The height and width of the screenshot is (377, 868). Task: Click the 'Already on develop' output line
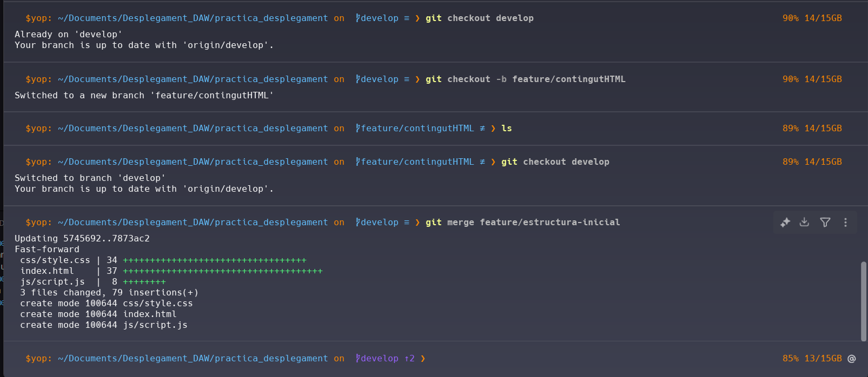point(68,35)
